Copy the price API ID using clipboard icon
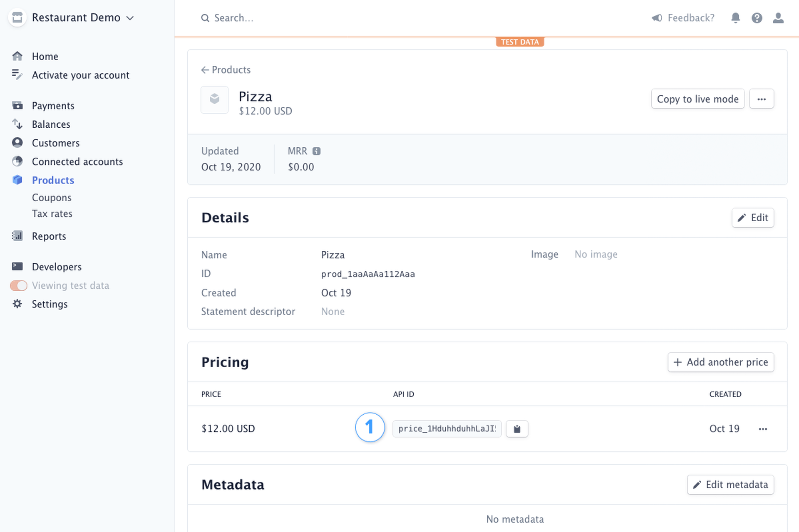The image size is (799, 532). [517, 428]
